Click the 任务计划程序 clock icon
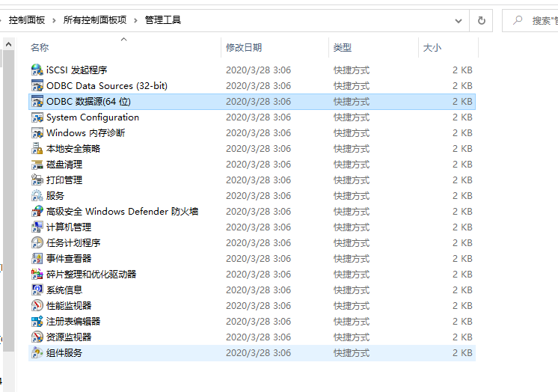The height and width of the screenshot is (392, 558). pos(37,243)
